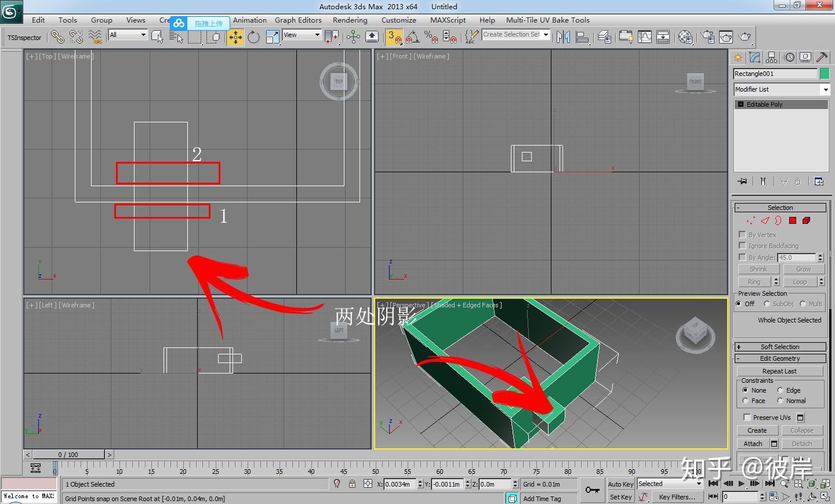Open the Render Setup teapot dialog
This screenshot has height=504, width=835.
(x=707, y=37)
